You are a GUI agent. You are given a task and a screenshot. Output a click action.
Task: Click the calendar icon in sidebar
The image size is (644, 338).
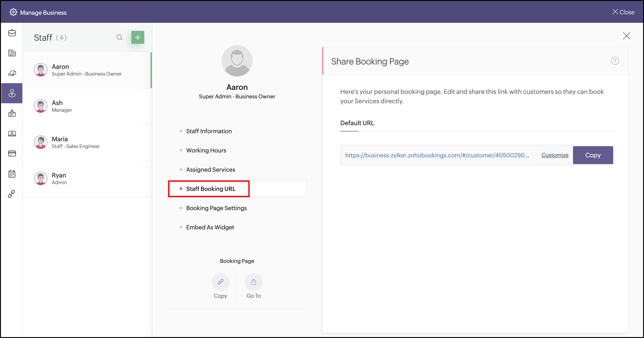click(12, 174)
